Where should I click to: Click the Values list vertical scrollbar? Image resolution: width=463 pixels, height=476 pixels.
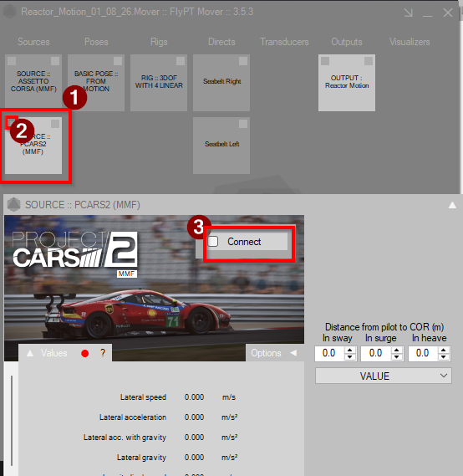[12, 421]
